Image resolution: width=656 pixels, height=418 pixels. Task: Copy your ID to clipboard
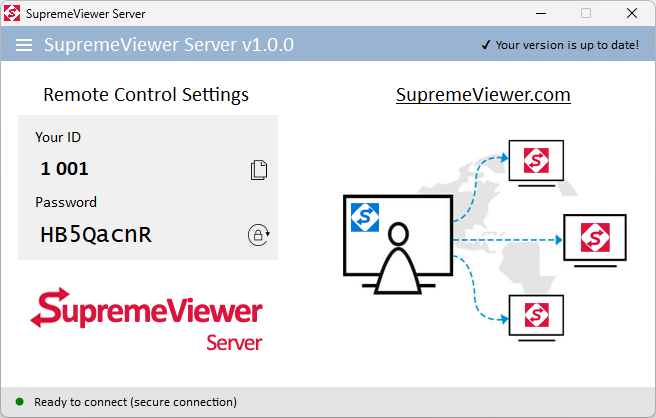click(259, 170)
